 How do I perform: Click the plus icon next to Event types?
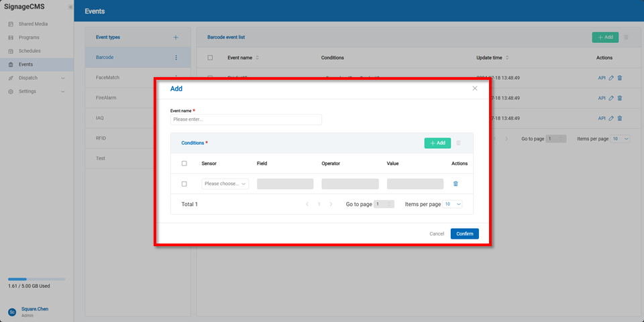(176, 38)
